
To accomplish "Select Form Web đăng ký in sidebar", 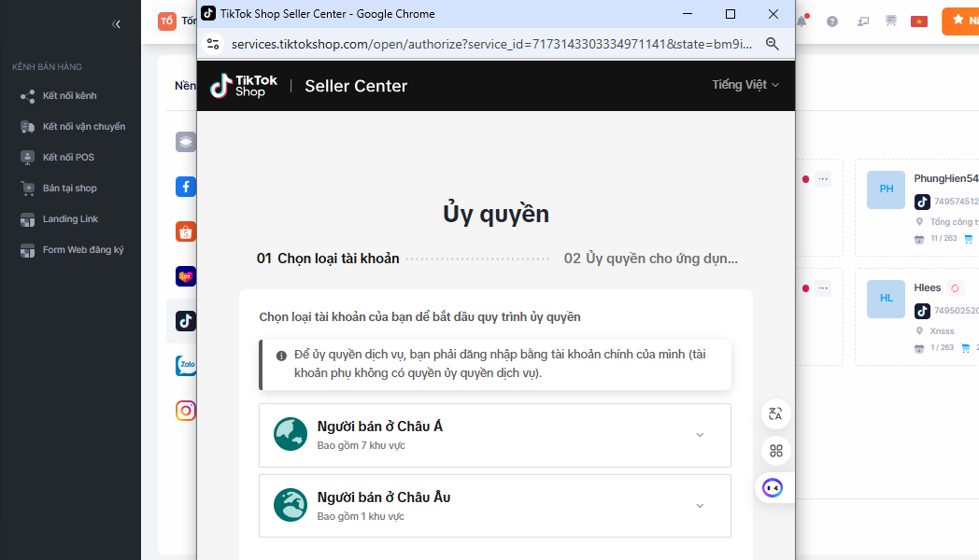I will [x=82, y=250].
